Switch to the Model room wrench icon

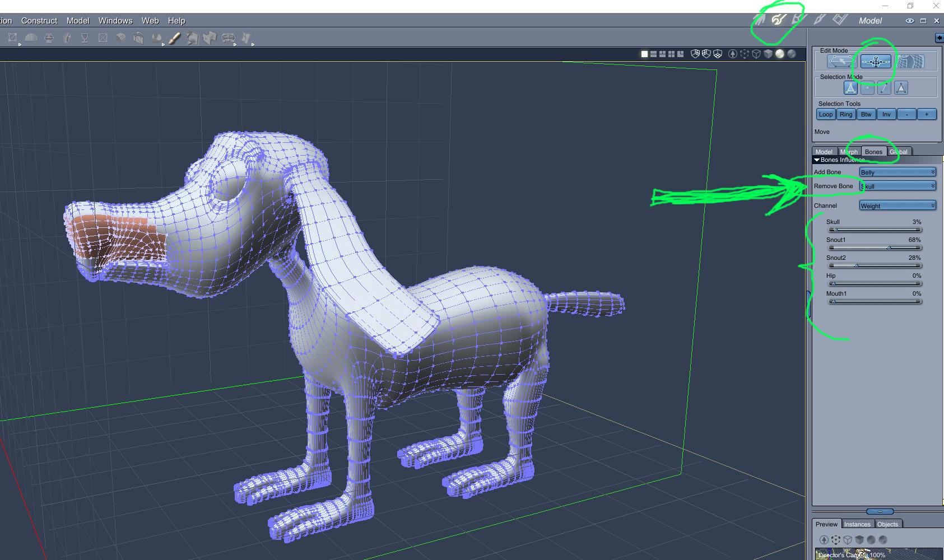tap(778, 20)
